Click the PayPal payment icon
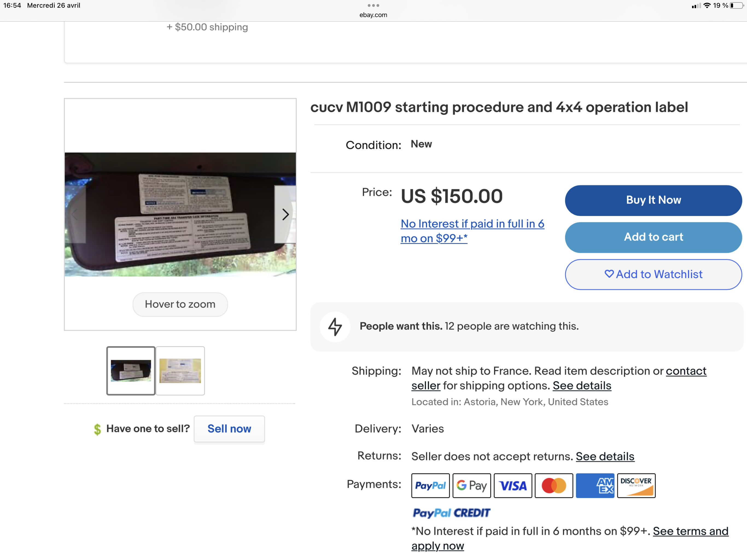Viewport: 747px width, 560px height. pos(430,485)
